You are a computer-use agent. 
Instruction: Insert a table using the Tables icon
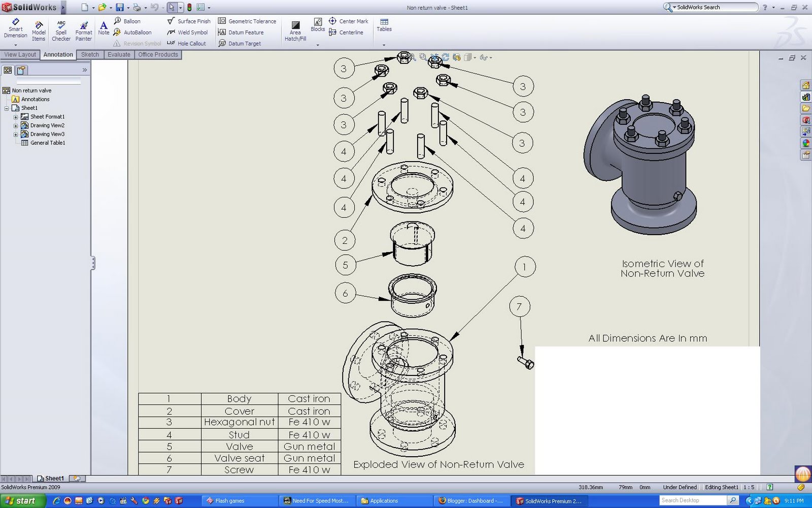(x=384, y=26)
